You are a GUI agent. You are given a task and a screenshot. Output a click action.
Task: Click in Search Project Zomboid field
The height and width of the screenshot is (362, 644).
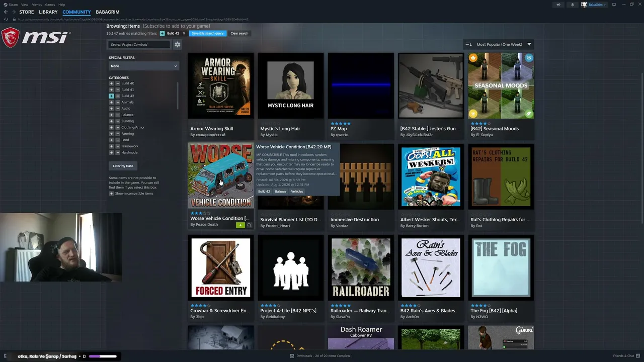click(139, 45)
